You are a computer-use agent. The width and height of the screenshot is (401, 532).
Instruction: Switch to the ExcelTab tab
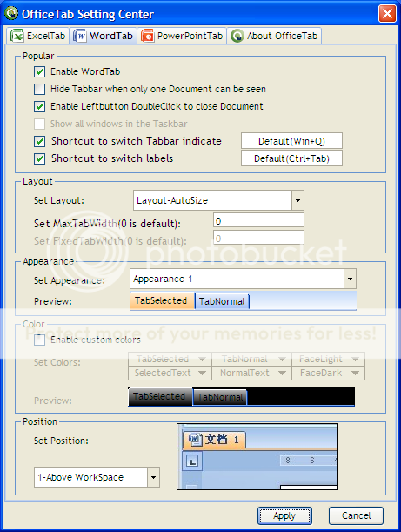[x=38, y=36]
